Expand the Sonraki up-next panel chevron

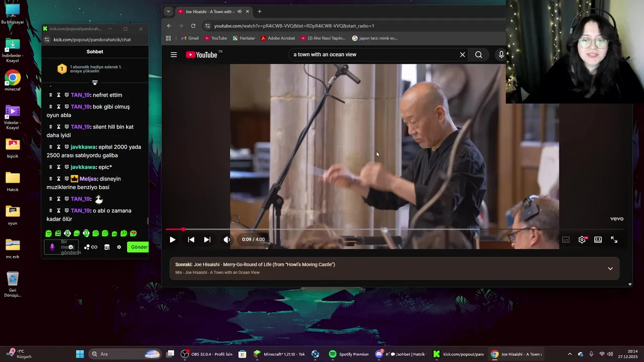(610, 268)
